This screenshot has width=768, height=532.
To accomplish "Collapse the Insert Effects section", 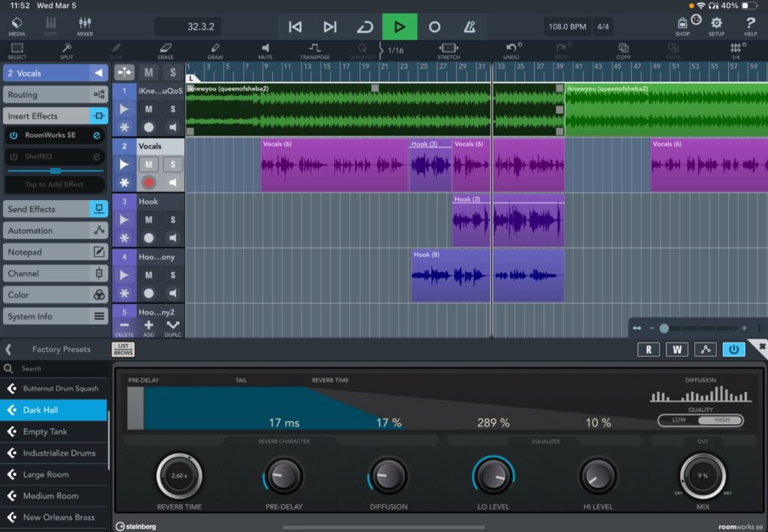I will point(55,116).
